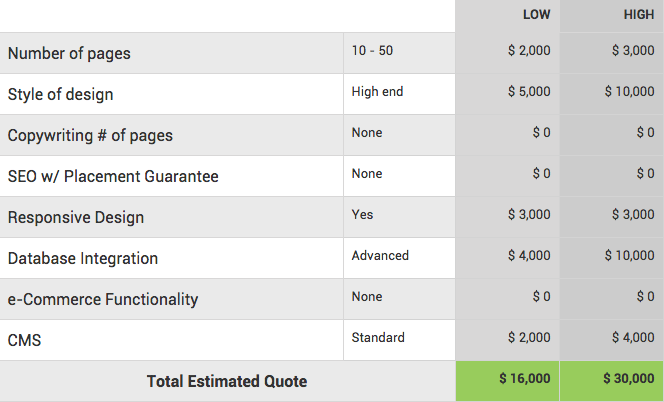Click the CMS row label

pos(25,340)
